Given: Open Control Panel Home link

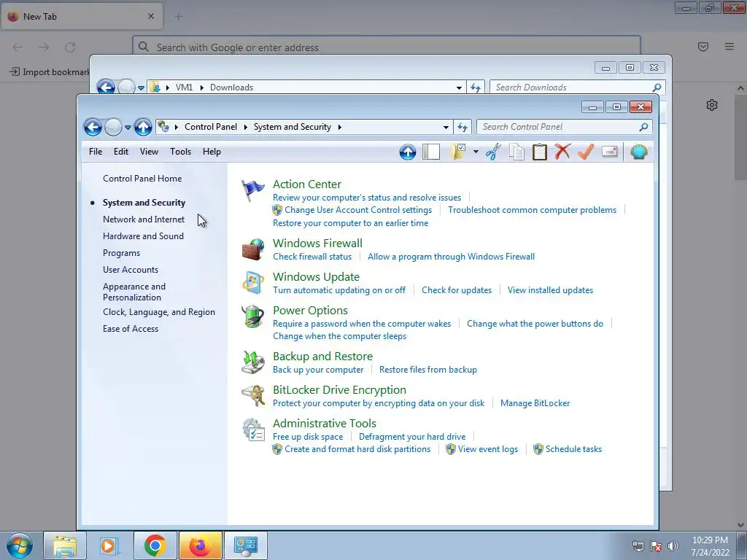Looking at the screenshot, I should (x=142, y=179).
